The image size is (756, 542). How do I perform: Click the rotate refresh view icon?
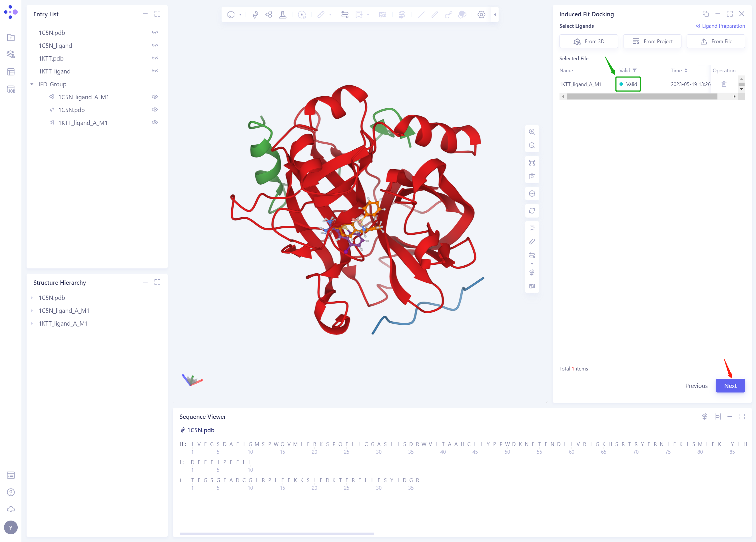click(x=532, y=211)
